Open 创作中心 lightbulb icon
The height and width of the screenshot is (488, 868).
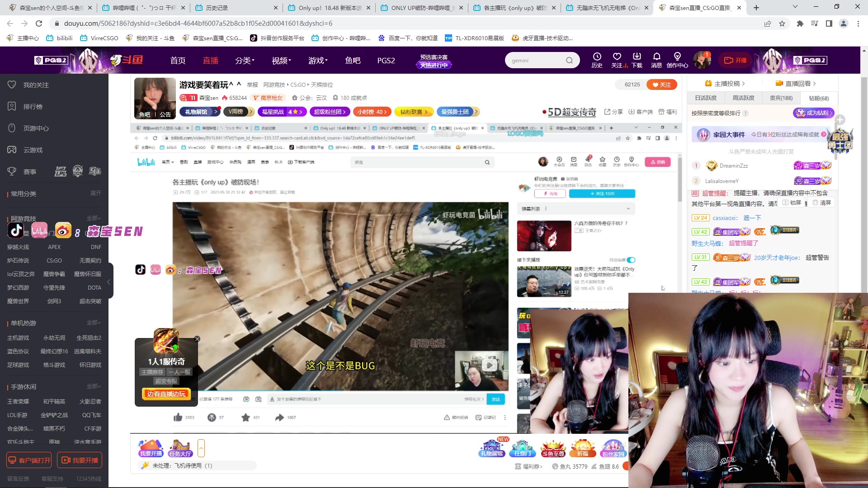pos(677,60)
